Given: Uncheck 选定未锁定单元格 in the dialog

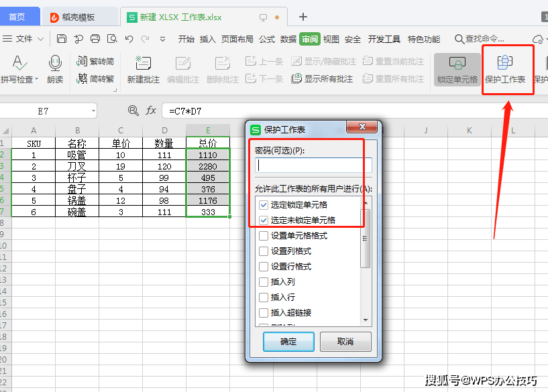Looking at the screenshot, I should (x=264, y=220).
